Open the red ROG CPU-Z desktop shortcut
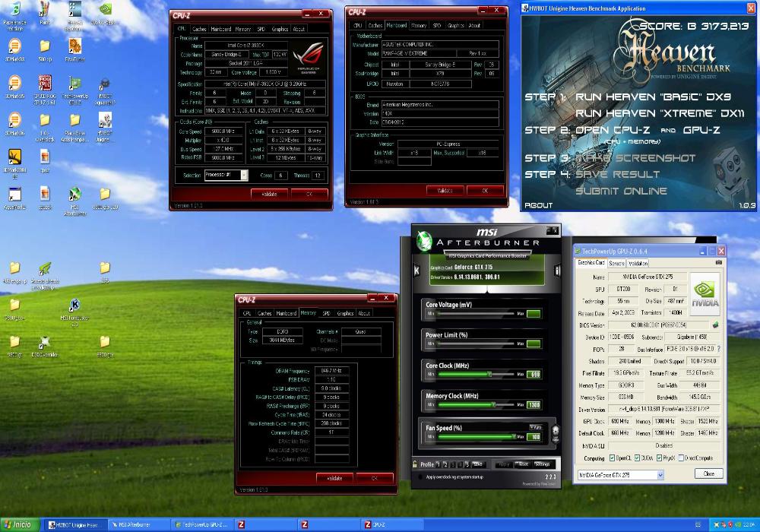 pyautogui.click(x=45, y=84)
